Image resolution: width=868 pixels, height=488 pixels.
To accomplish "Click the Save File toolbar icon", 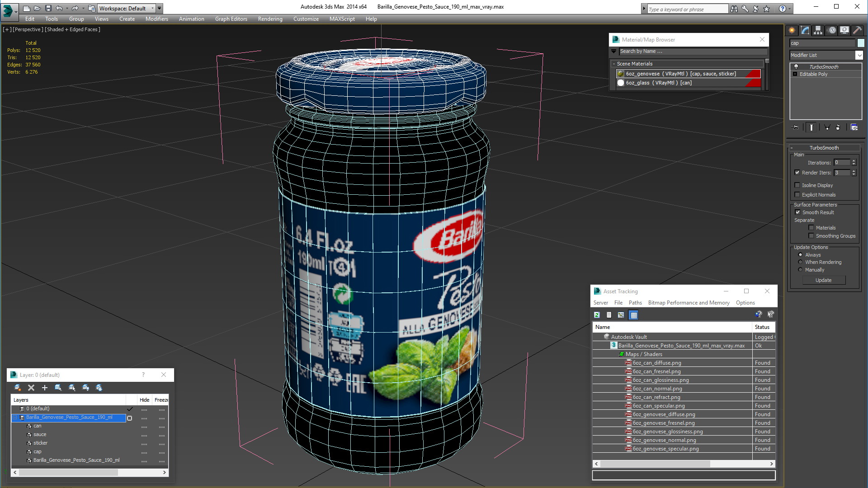I will click(48, 8).
